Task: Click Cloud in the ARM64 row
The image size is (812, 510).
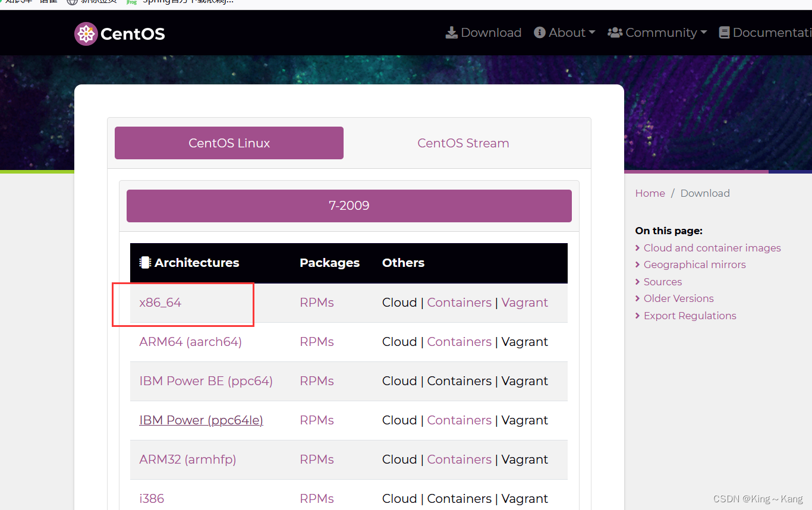Action: (x=399, y=342)
